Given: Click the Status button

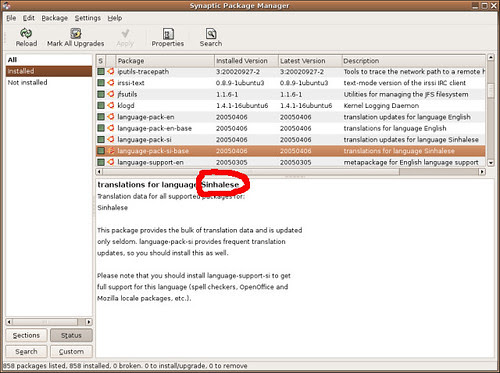Looking at the screenshot, I should (x=71, y=335).
